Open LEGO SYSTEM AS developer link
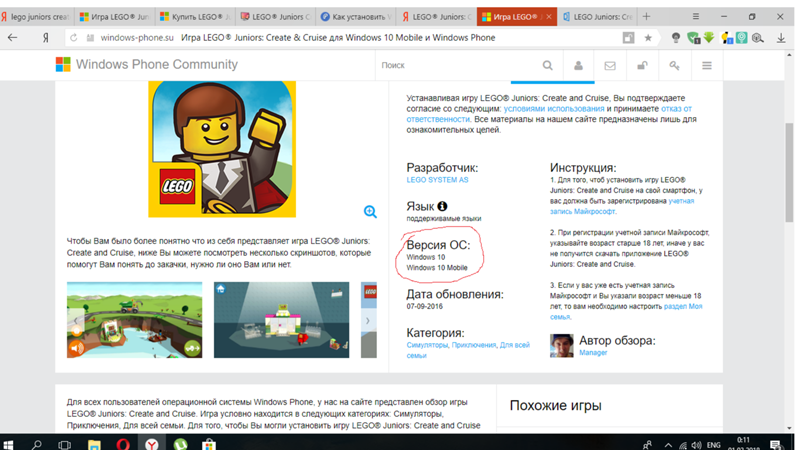The height and width of the screenshot is (450, 800). (x=437, y=180)
